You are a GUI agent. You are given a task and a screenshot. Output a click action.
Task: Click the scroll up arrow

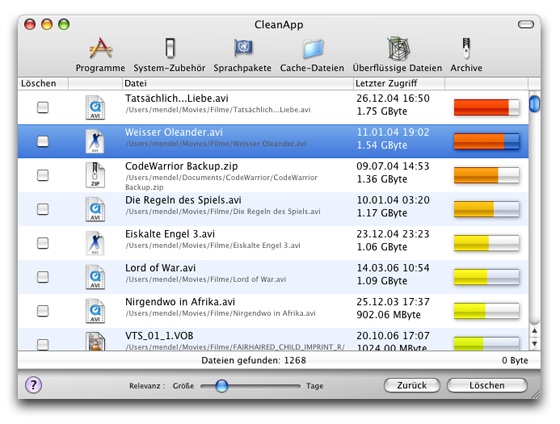[534, 331]
